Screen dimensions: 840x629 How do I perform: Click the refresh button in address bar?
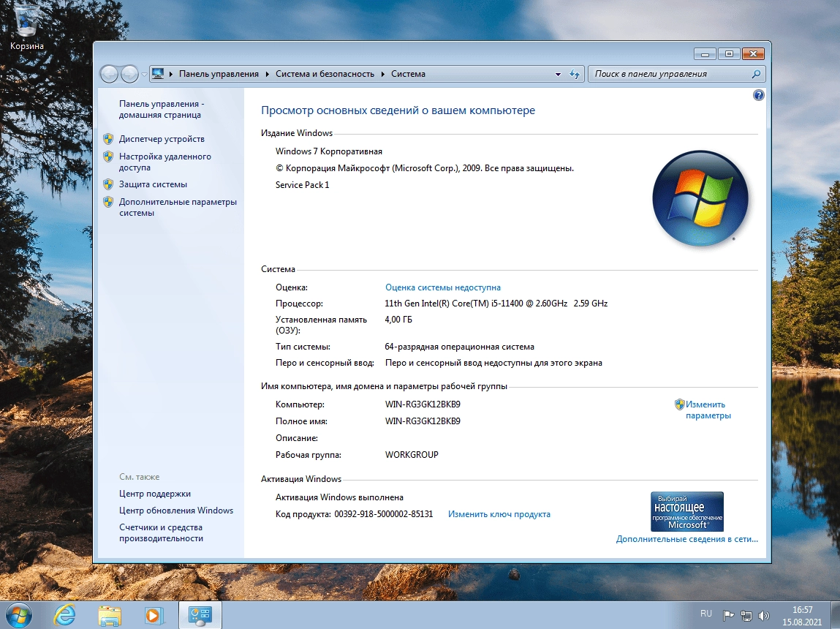[x=575, y=74]
